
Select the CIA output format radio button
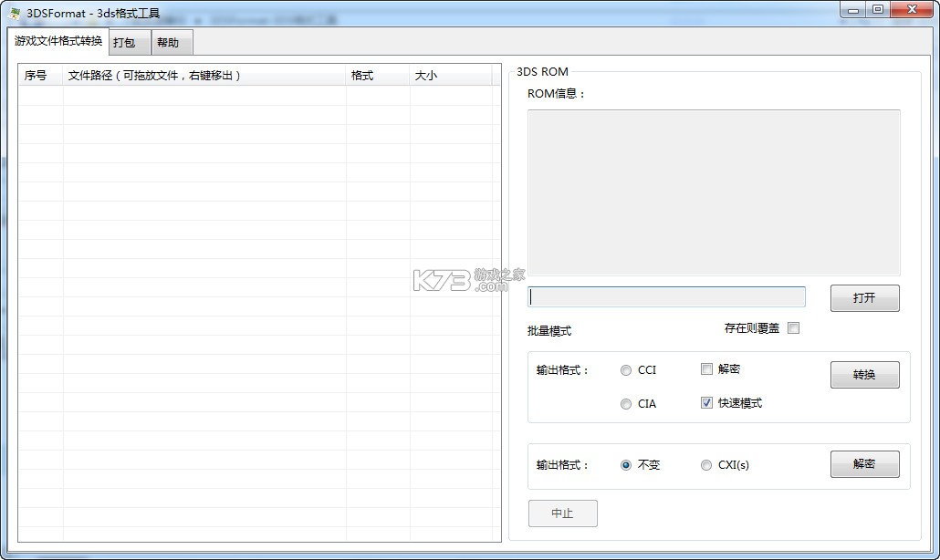[626, 403]
